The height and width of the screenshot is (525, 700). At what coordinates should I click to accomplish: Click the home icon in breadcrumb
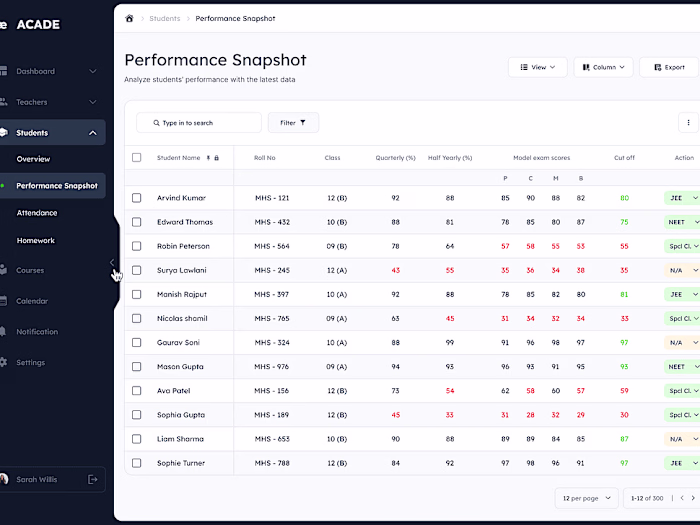129,18
